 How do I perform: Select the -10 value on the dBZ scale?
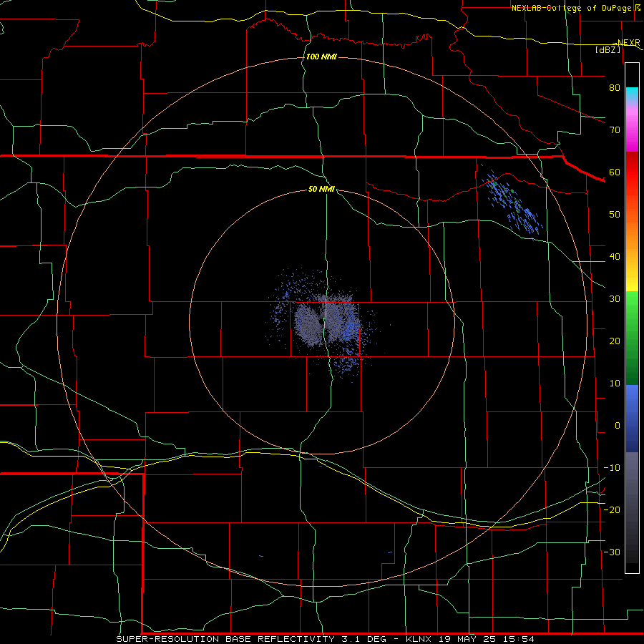click(x=612, y=468)
